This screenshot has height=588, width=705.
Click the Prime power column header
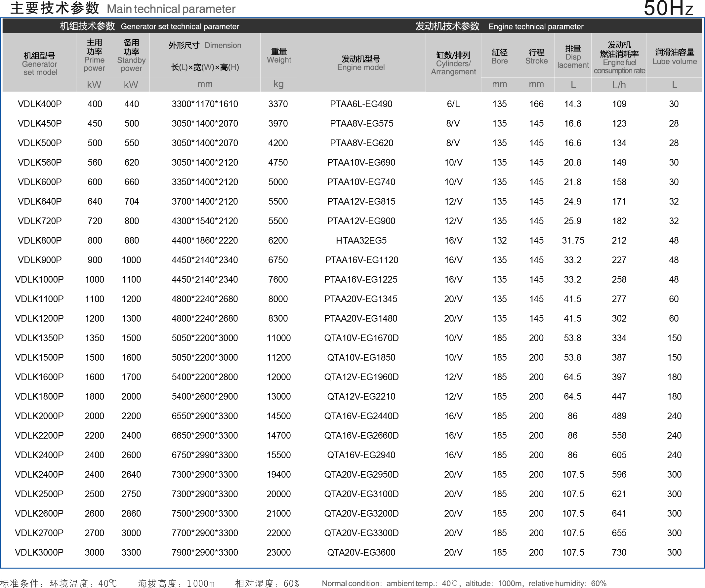coord(94,56)
